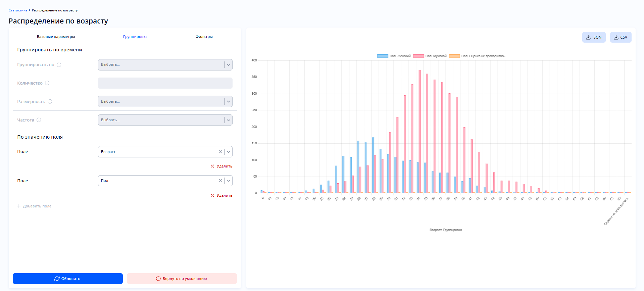Open the Фильтры tab
This screenshot has height=291, width=644.
coord(204,37)
